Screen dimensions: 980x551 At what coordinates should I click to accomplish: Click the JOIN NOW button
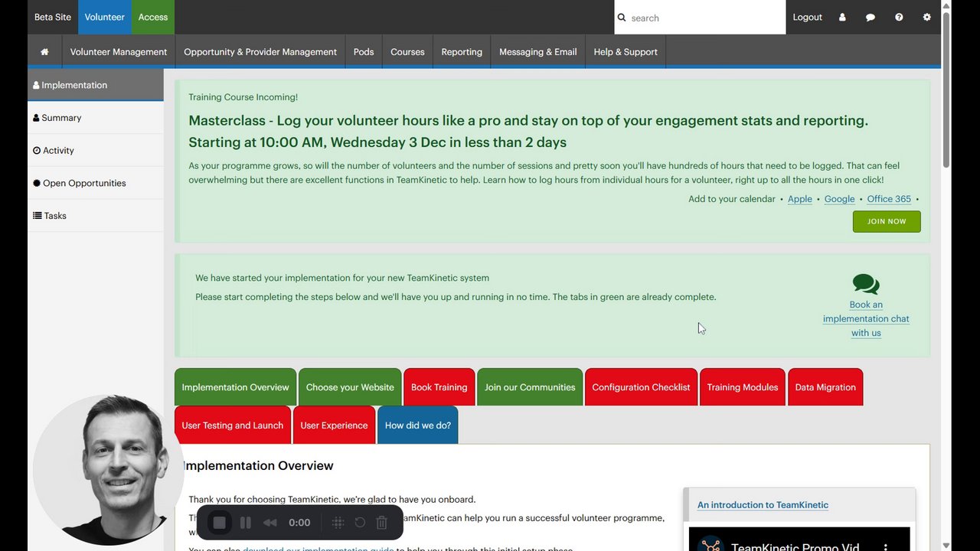point(887,221)
